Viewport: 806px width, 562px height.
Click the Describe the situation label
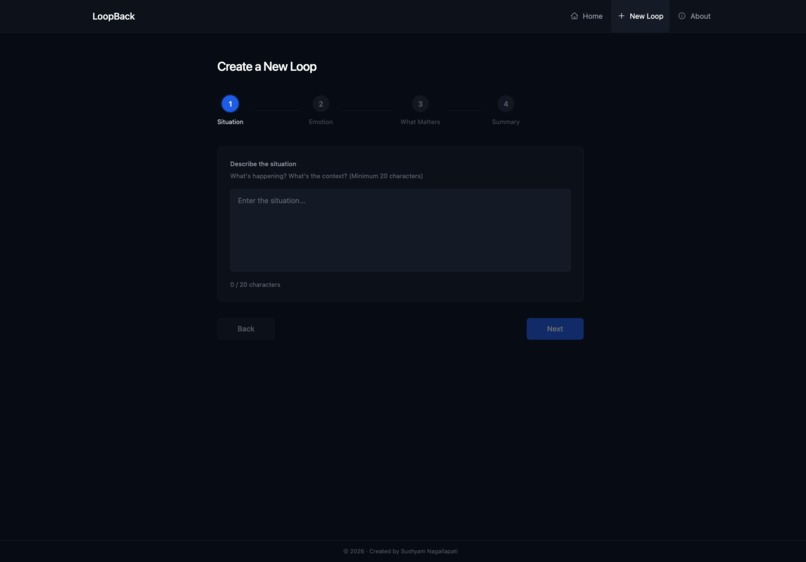263,164
